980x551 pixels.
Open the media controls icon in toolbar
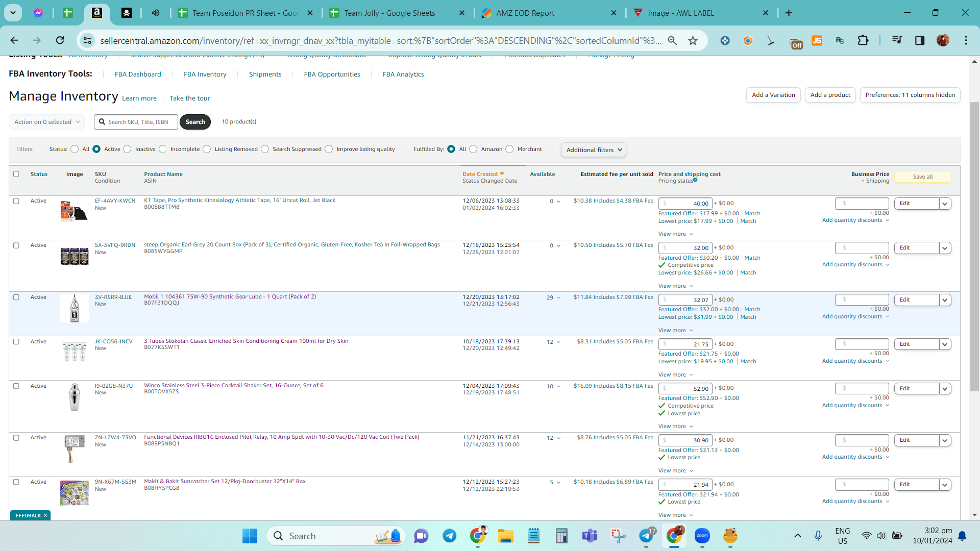point(897,40)
